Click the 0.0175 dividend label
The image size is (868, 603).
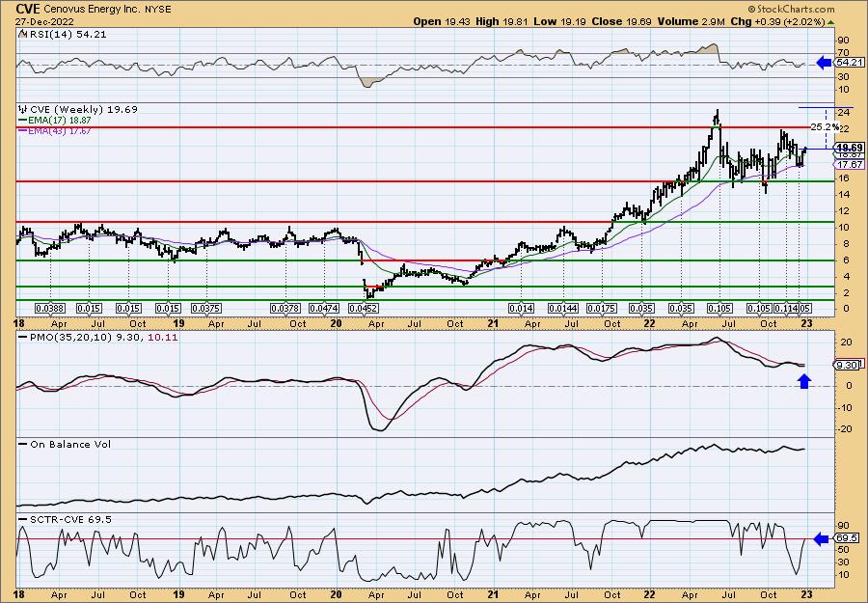(x=602, y=308)
